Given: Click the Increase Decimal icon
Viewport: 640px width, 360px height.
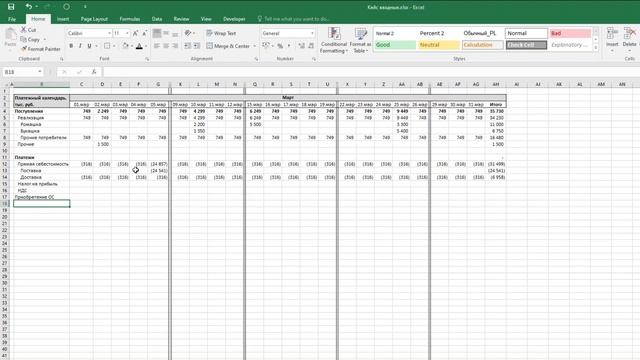Looking at the screenshot, I should point(302,46).
